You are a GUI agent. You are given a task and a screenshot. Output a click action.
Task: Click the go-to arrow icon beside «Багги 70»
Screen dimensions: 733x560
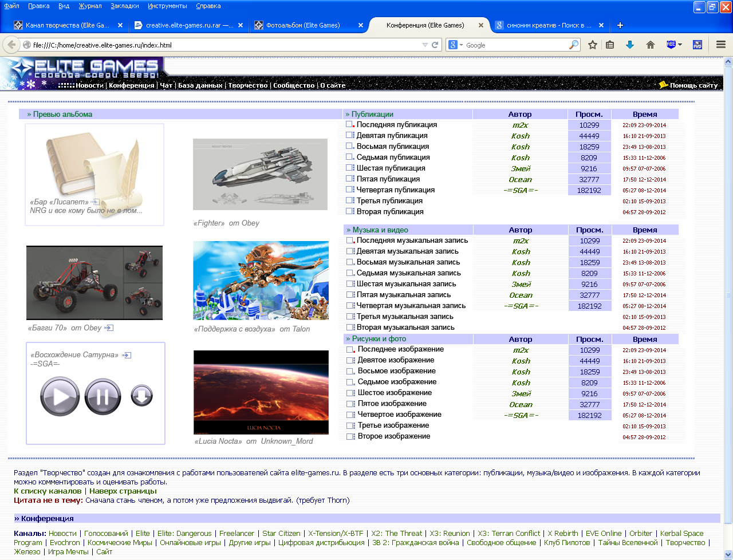(x=109, y=328)
